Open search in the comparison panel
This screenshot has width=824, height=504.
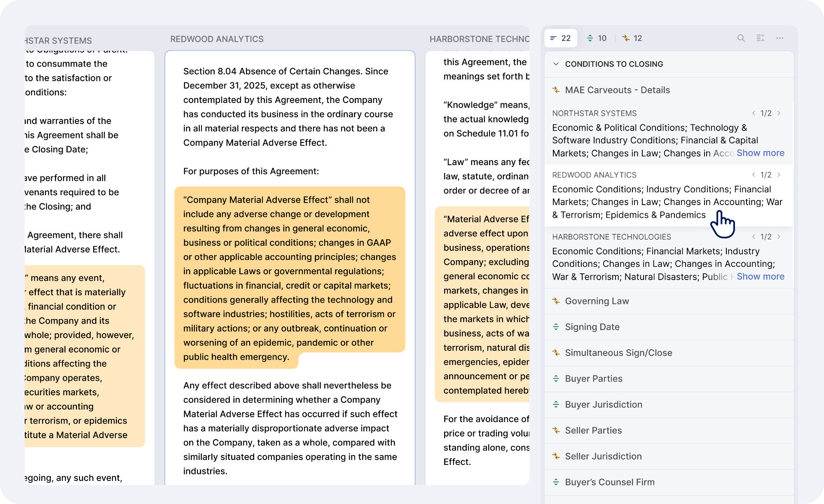pyautogui.click(x=741, y=38)
